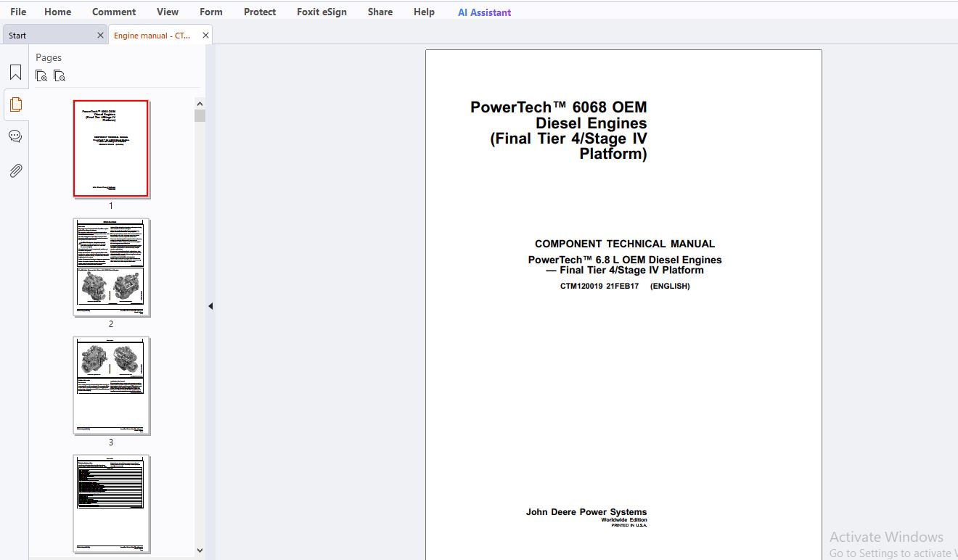Open the Pages panel icon
Screen dimensions: 958x560
pyautogui.click(x=15, y=104)
